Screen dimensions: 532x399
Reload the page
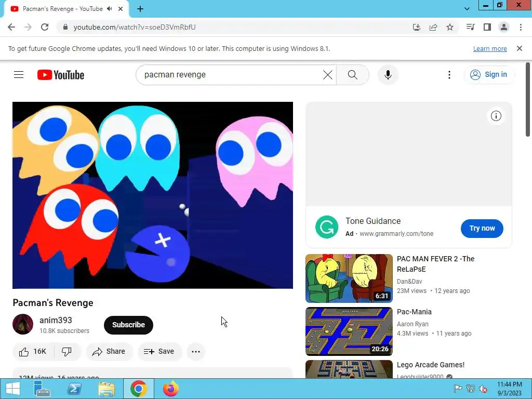[x=45, y=27]
